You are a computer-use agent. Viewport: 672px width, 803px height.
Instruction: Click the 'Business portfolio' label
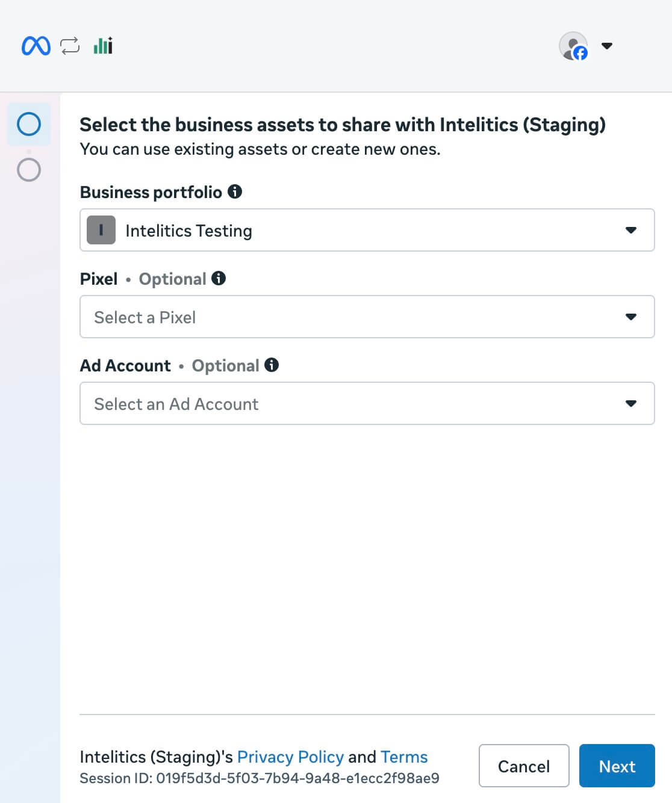point(151,192)
